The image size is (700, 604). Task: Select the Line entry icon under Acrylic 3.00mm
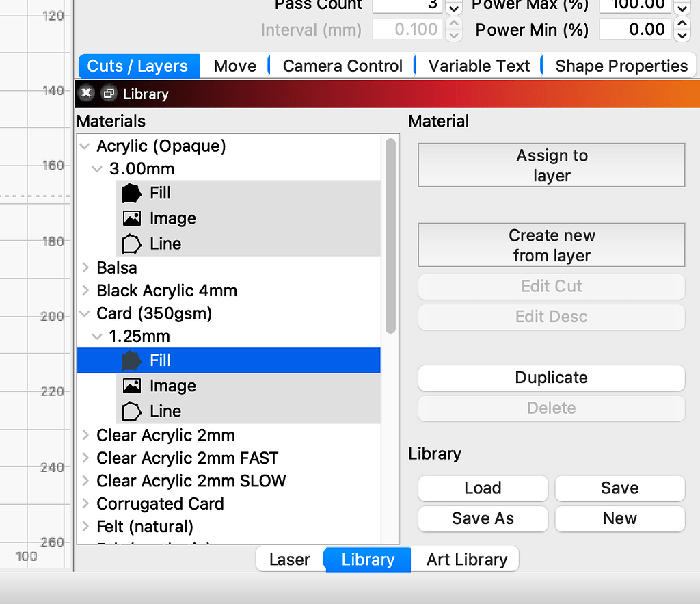coord(133,243)
